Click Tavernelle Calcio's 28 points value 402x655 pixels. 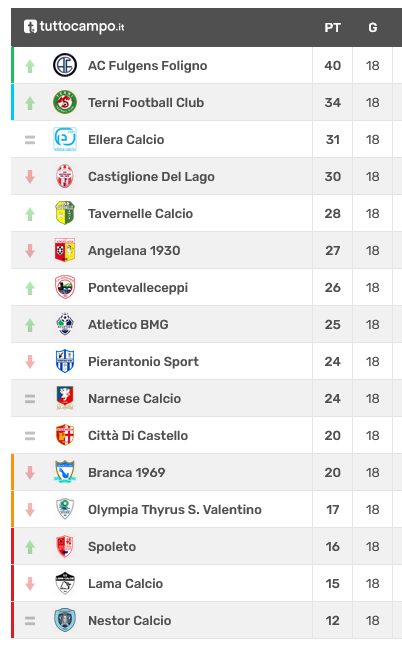(332, 213)
